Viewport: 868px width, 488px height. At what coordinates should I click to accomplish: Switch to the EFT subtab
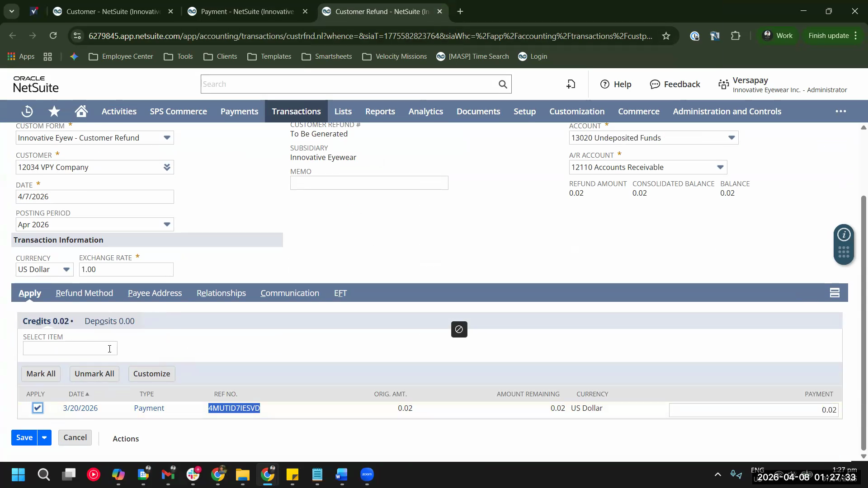point(340,293)
